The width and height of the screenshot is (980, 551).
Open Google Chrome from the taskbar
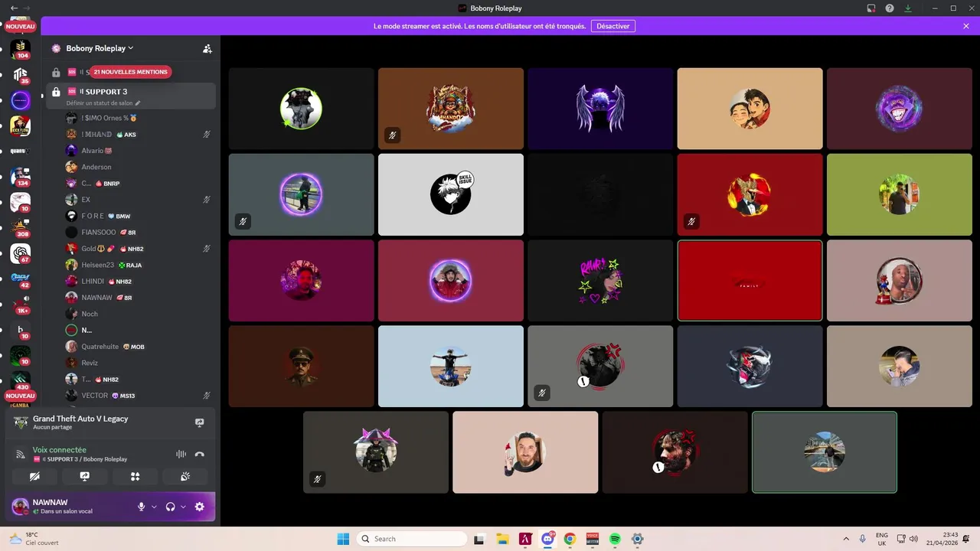(570, 539)
